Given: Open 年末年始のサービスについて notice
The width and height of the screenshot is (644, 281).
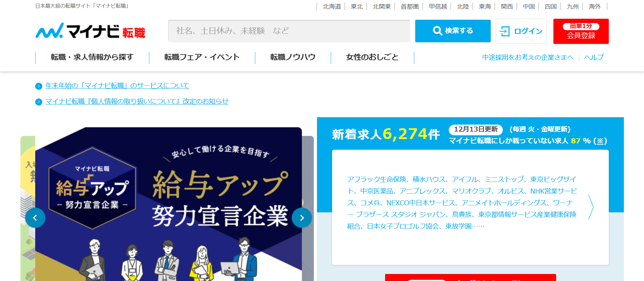Looking at the screenshot, I should [117, 86].
